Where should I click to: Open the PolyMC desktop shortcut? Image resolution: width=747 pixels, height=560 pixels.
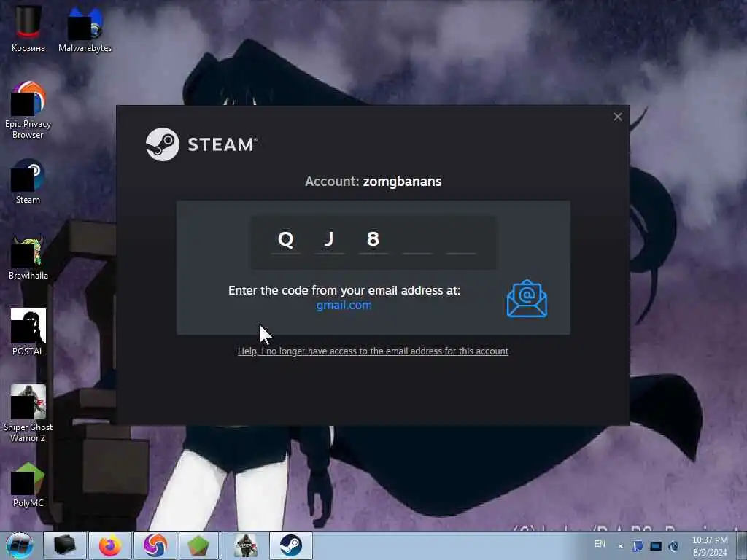(28, 484)
